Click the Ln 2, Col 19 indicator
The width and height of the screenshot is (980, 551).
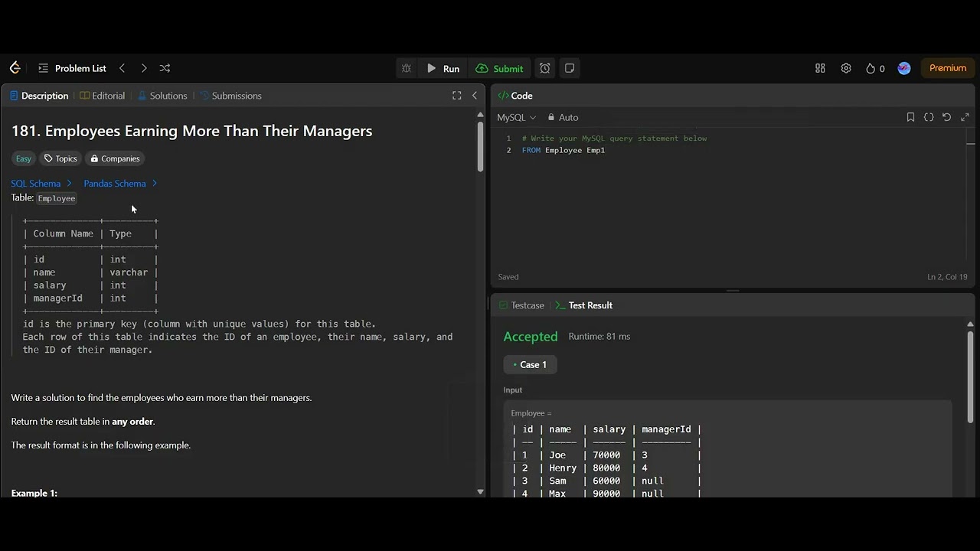(947, 277)
